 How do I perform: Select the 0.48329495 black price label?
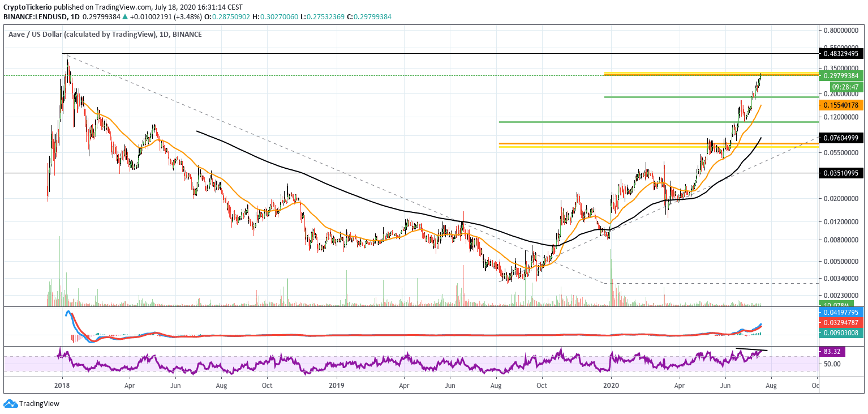coord(841,53)
